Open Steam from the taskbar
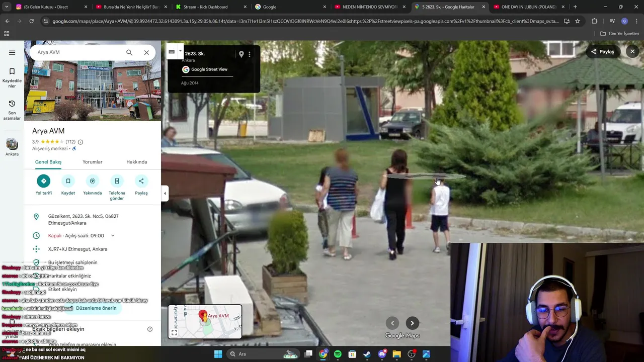The width and height of the screenshot is (644, 362). coord(367,354)
